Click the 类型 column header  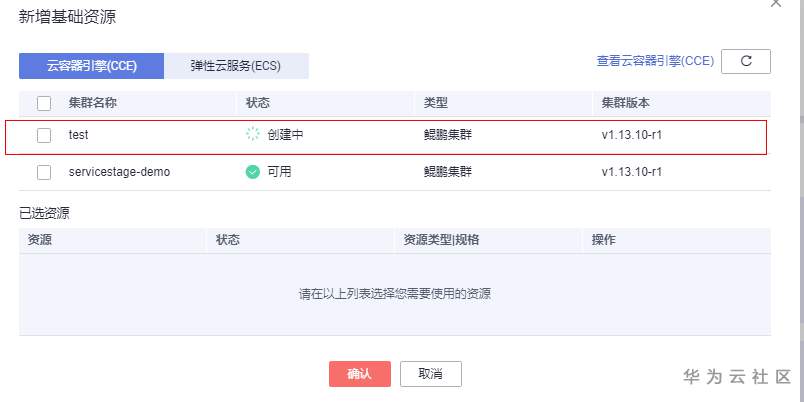click(x=435, y=103)
